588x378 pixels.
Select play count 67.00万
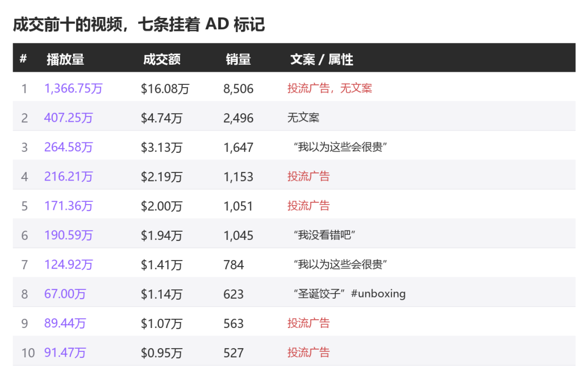(x=65, y=294)
